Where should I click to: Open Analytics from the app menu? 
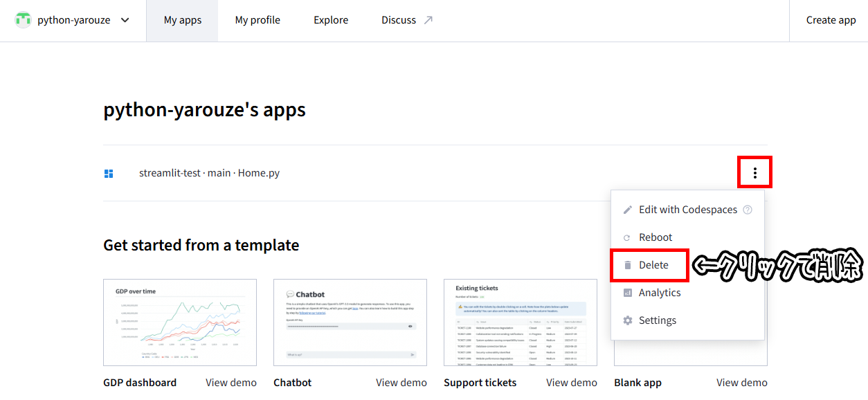pyautogui.click(x=687, y=293)
